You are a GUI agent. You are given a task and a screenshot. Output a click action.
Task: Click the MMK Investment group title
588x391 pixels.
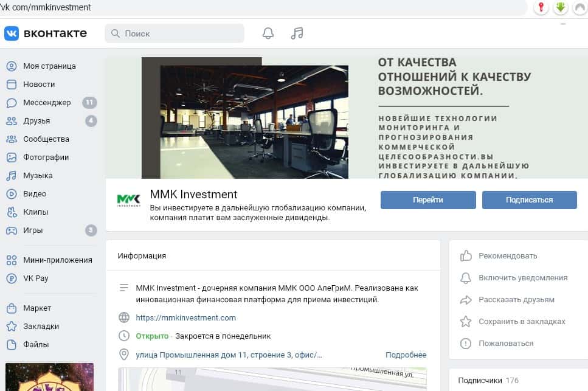click(193, 194)
